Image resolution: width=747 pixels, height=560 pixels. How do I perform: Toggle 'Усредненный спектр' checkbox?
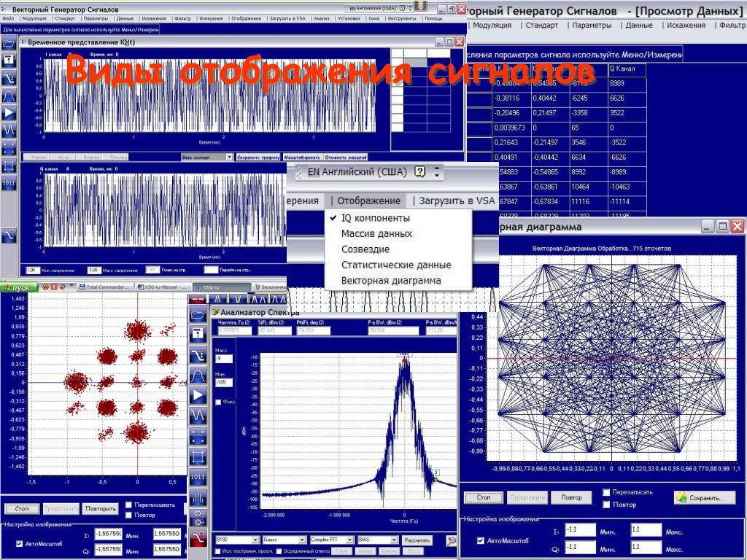[x=279, y=551]
